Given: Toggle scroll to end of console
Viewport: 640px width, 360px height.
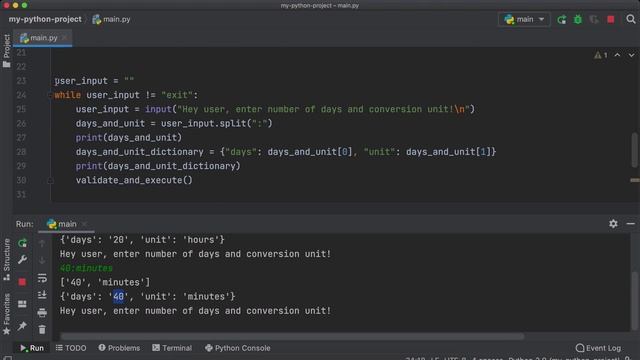Looking at the screenshot, I should pos(42,295).
